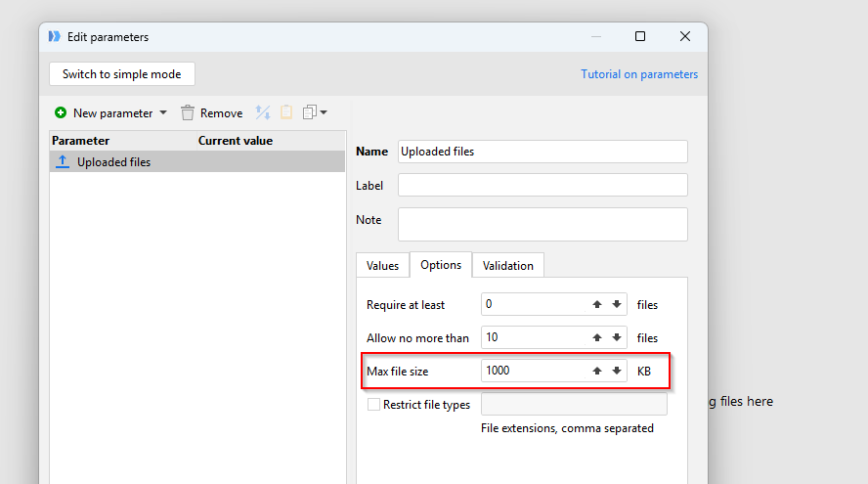Screen dimensions: 868x484
Task: Enable the Restrict file types checkbox
Action: click(373, 405)
